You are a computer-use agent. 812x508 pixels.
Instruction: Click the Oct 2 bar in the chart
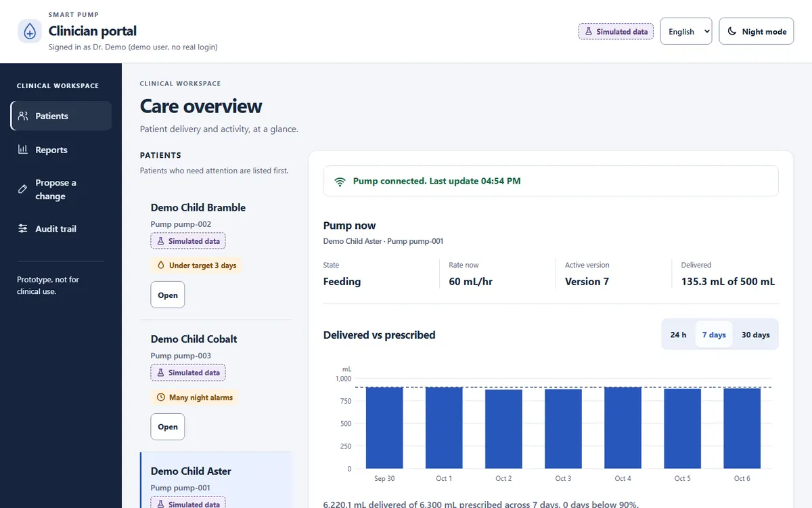503,429
